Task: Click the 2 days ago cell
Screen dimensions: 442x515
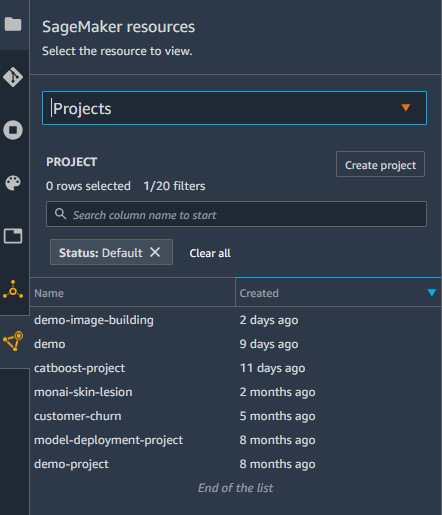Action: pos(269,320)
